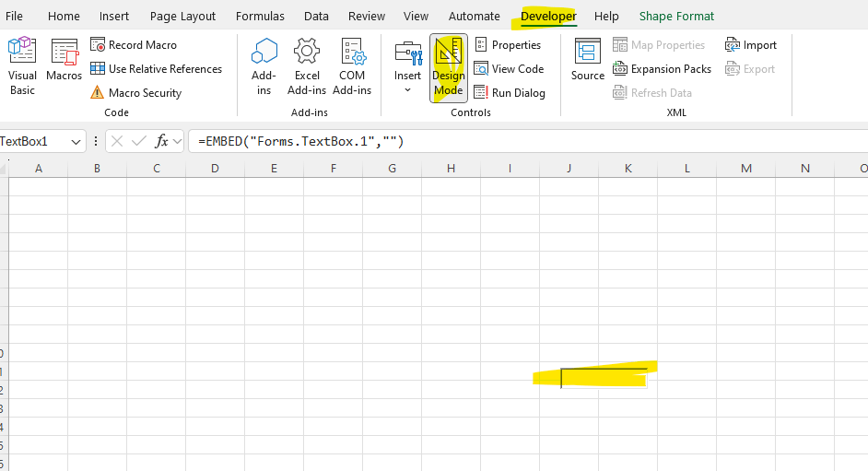Open the Formulas tab
868x471 pixels.
click(x=260, y=16)
